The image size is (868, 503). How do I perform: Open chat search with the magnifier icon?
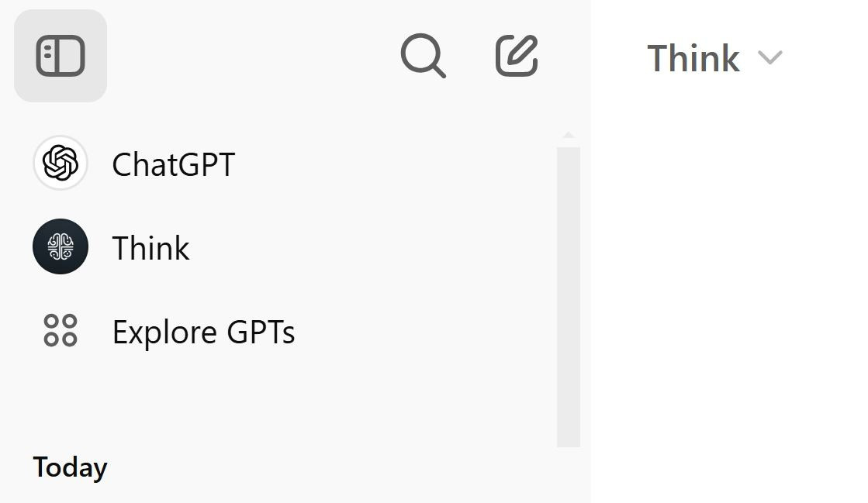click(423, 56)
